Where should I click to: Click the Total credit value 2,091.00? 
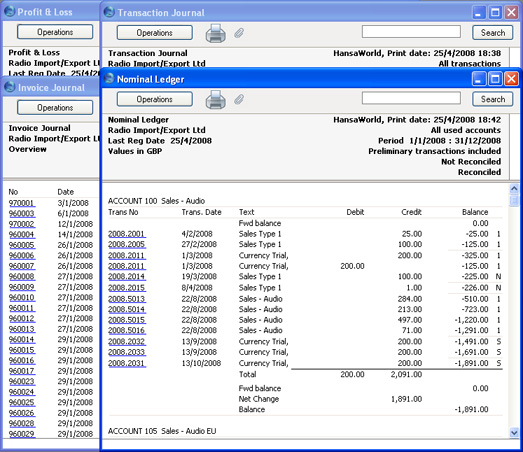406,375
